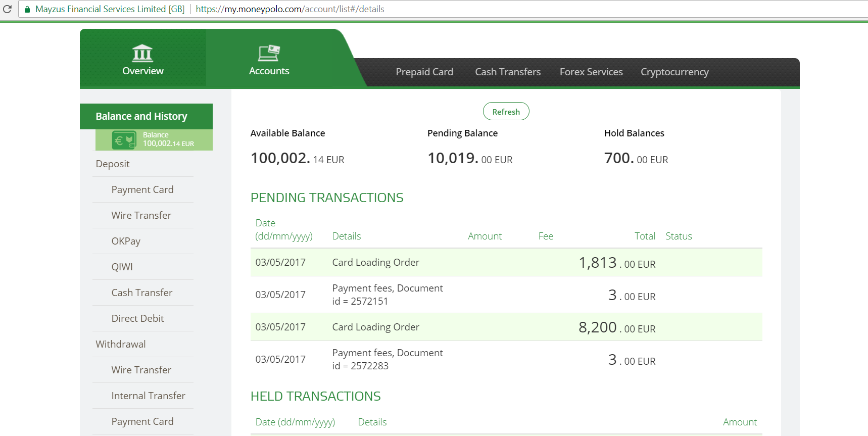This screenshot has width=868, height=436.
Task: Click Pending Balance amount 10,019.00 EUR
Action: tap(470, 159)
